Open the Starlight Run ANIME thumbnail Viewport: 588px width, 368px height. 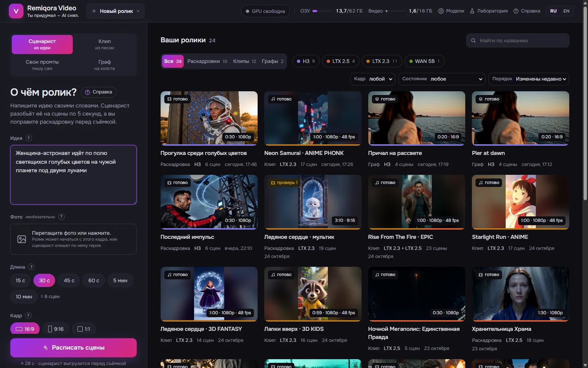[x=520, y=202]
